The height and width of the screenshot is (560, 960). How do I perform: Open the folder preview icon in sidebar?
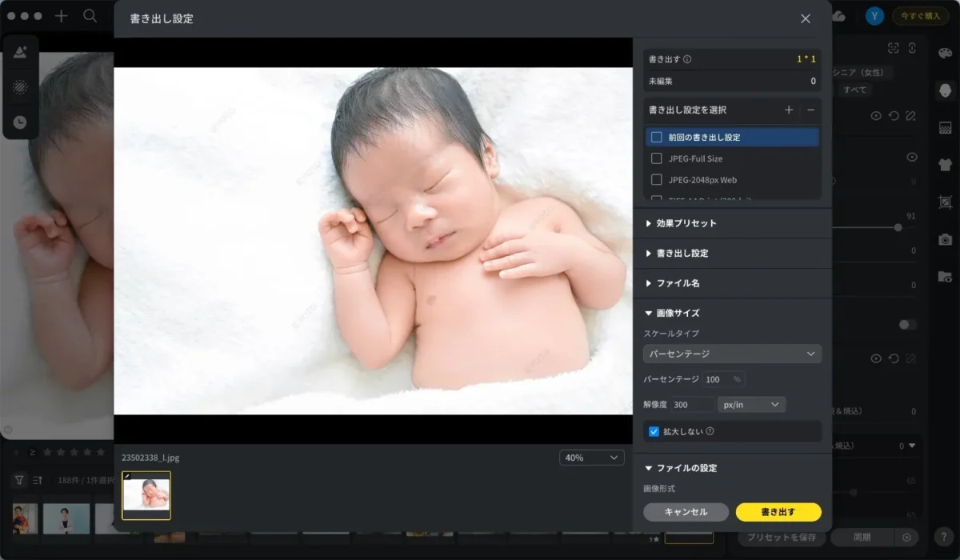pyautogui.click(x=945, y=276)
